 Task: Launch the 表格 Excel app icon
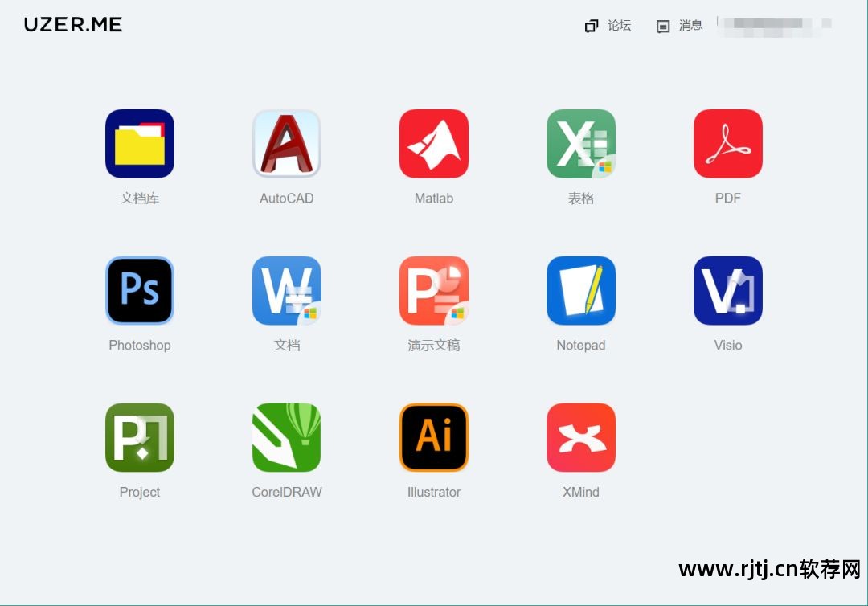pos(581,144)
